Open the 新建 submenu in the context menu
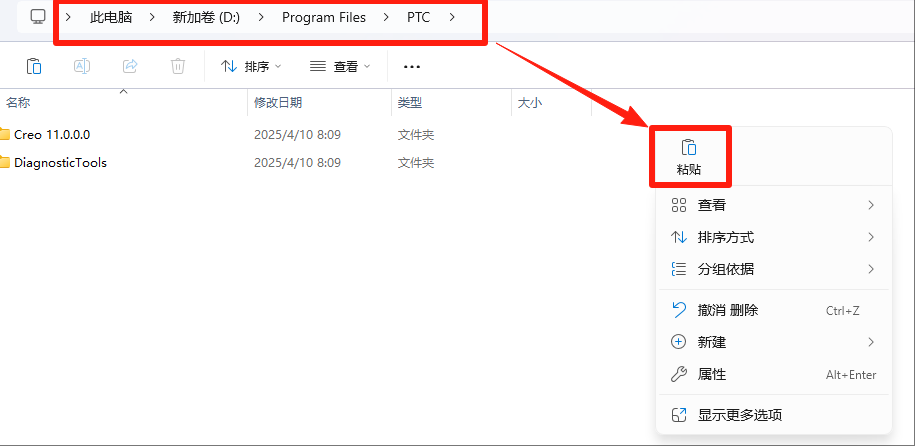 (774, 342)
